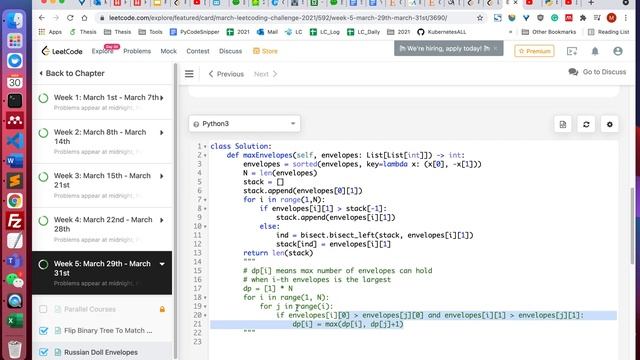Expand Week 3: March 15th - March 21st
Viewport: 640px width, 360px height.
click(102, 185)
